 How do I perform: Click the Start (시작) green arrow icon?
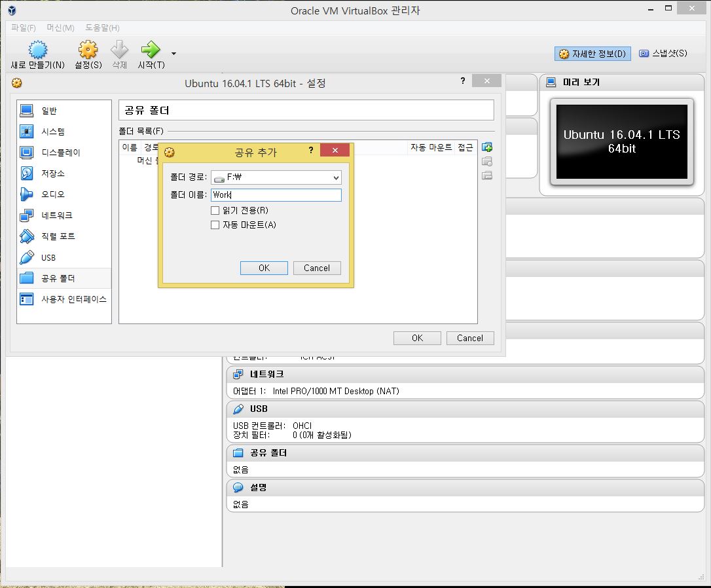point(151,50)
